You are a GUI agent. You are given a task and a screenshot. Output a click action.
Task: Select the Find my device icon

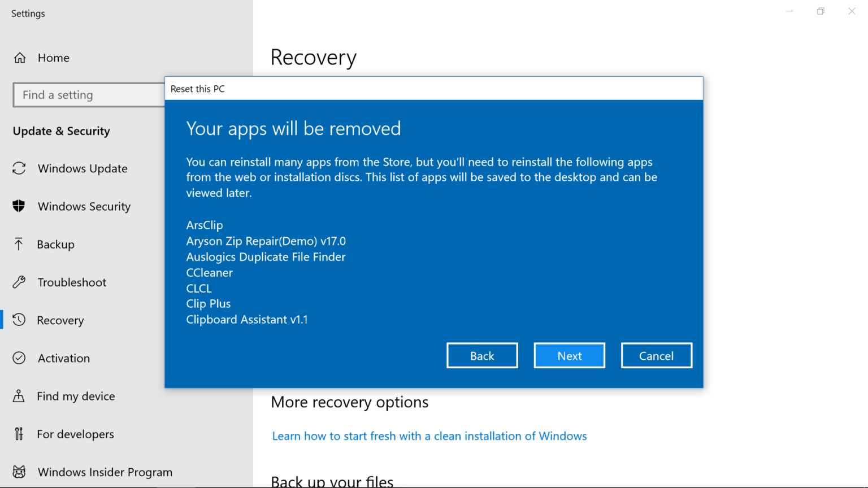tap(19, 396)
